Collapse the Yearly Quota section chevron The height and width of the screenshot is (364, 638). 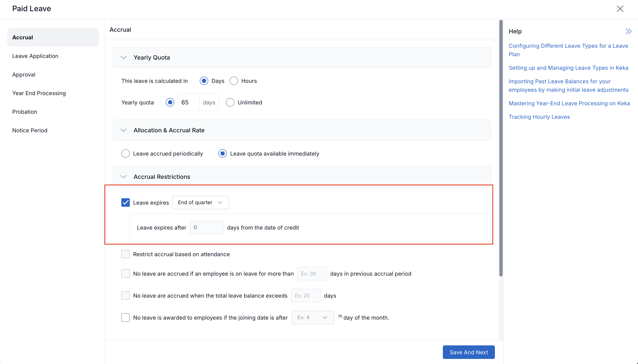[x=123, y=57]
